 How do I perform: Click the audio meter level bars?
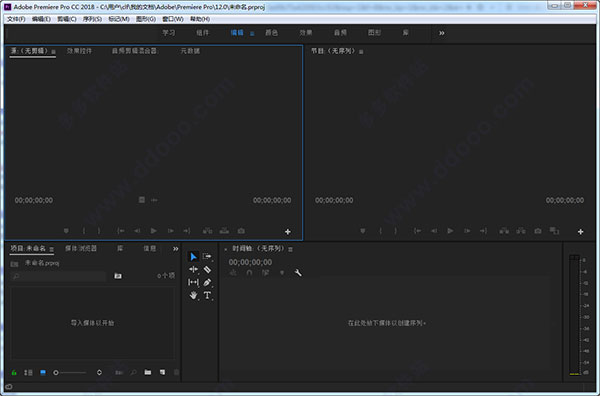(575, 315)
